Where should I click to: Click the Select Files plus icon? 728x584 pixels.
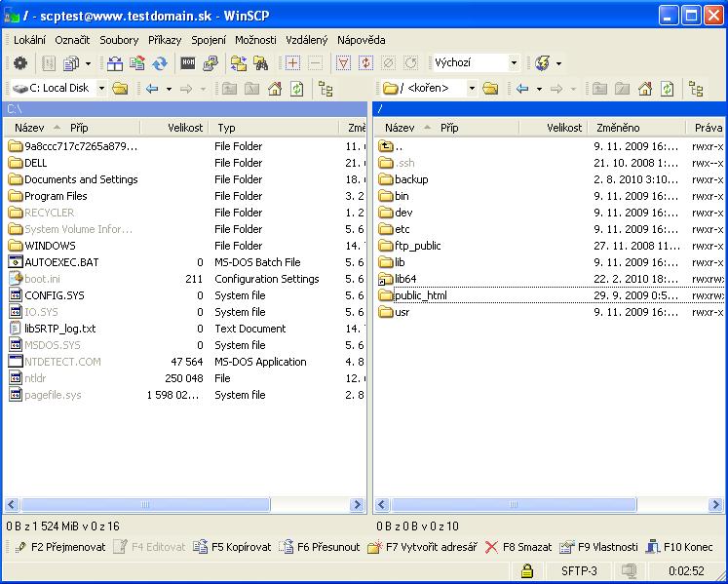(292, 63)
